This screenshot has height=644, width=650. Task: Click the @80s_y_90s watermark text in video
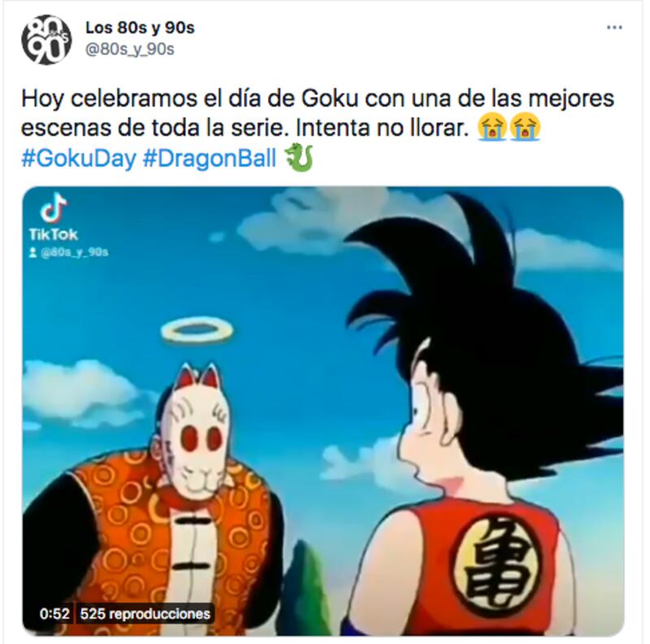74,252
